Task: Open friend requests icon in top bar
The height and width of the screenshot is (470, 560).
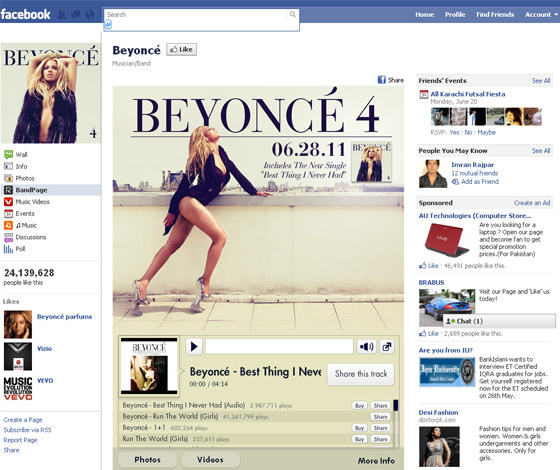Action: [62, 15]
